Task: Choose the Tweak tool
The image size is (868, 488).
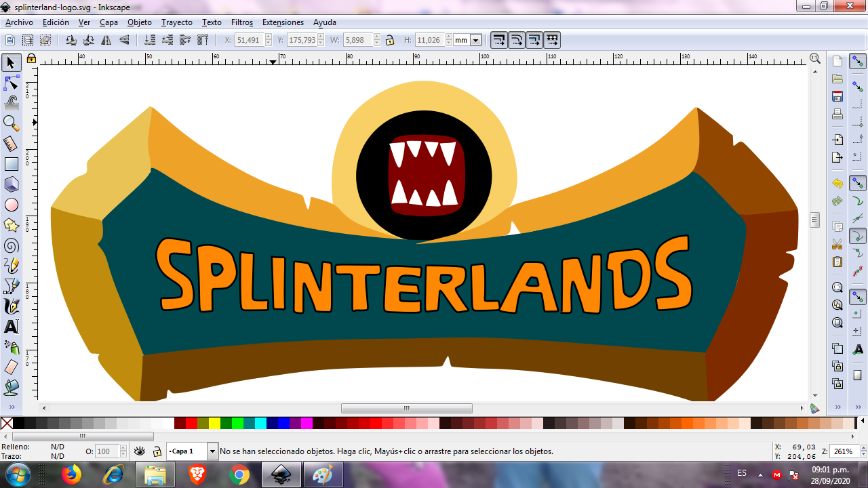Action: (x=11, y=103)
